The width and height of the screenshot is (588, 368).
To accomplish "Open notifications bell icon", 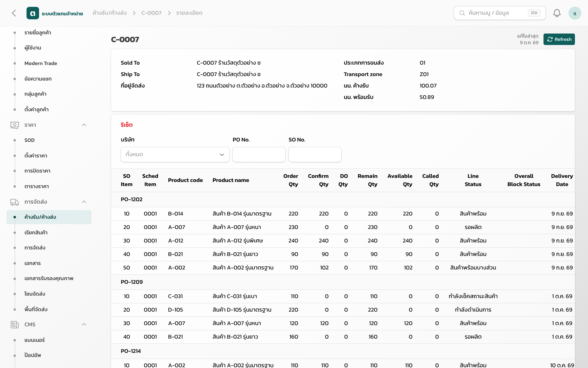I will click(x=557, y=13).
